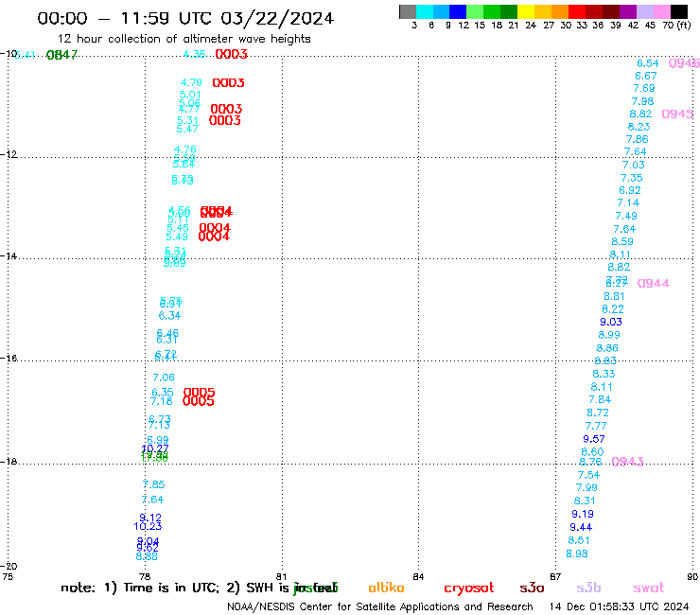This screenshot has width=700, height=615.
Task: Click the '24' tick label under the color scale
Action: 531,26
